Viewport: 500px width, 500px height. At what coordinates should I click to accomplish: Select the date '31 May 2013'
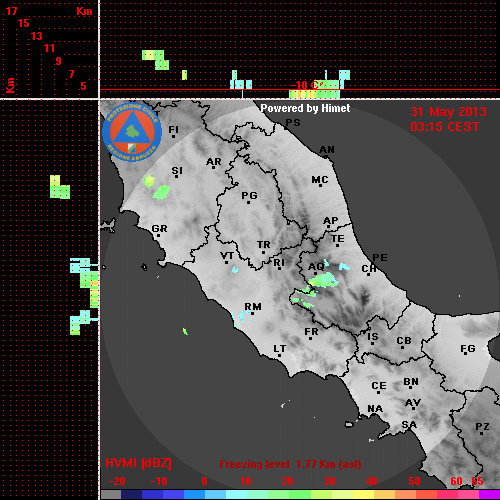[448, 112]
